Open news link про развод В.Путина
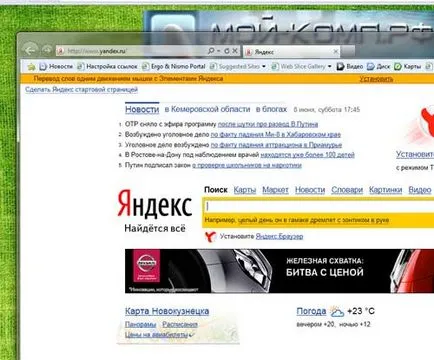This screenshot has width=434, height=360. (268, 124)
